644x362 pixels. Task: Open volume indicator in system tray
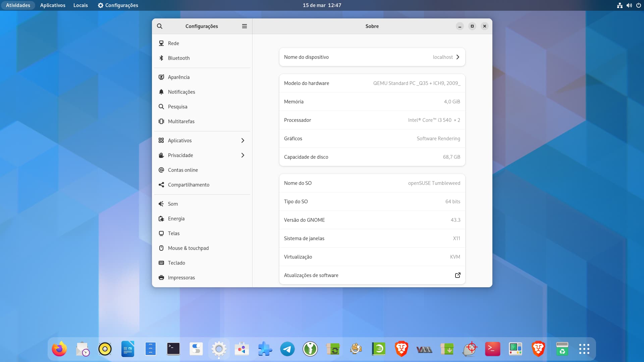pos(629,5)
